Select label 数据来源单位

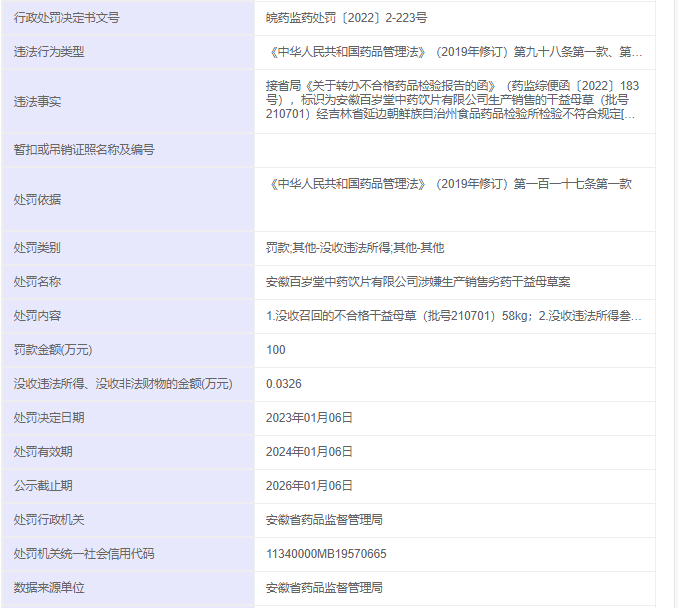click(x=49, y=588)
